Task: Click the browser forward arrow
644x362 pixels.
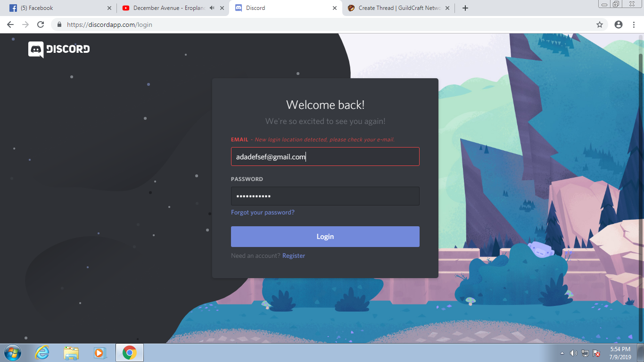Action: click(25, 25)
